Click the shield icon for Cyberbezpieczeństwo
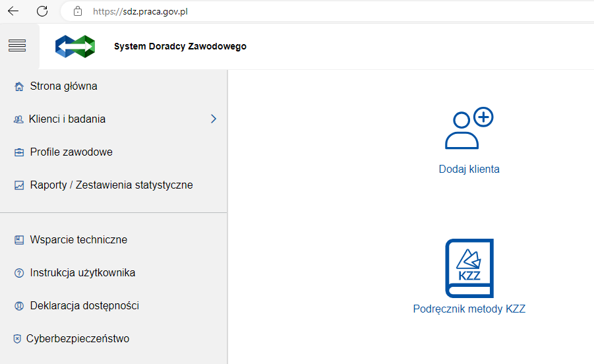 pyautogui.click(x=17, y=339)
